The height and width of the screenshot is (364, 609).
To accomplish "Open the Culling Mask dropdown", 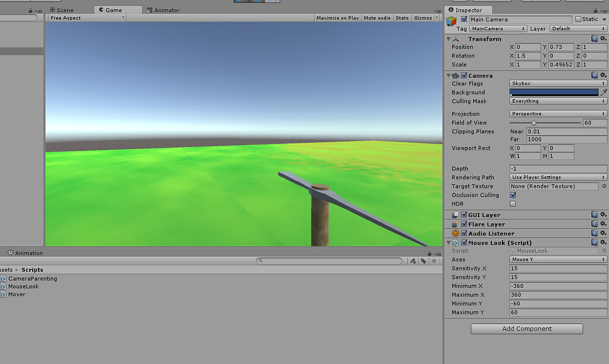I will (x=557, y=101).
